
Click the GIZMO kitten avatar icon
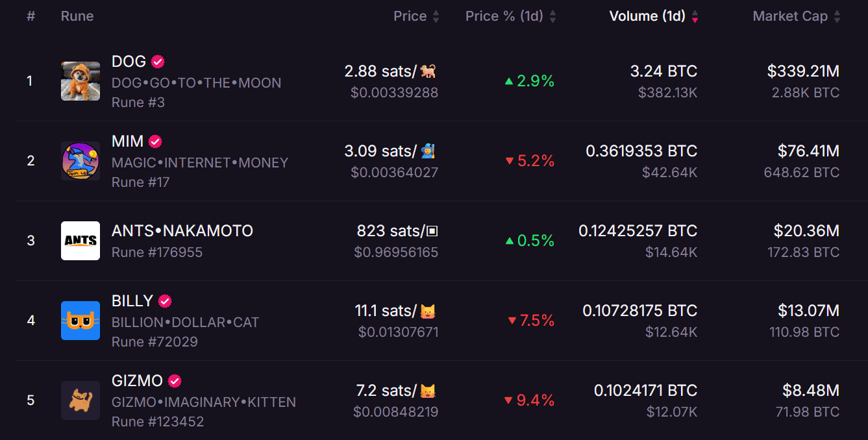[x=81, y=400]
